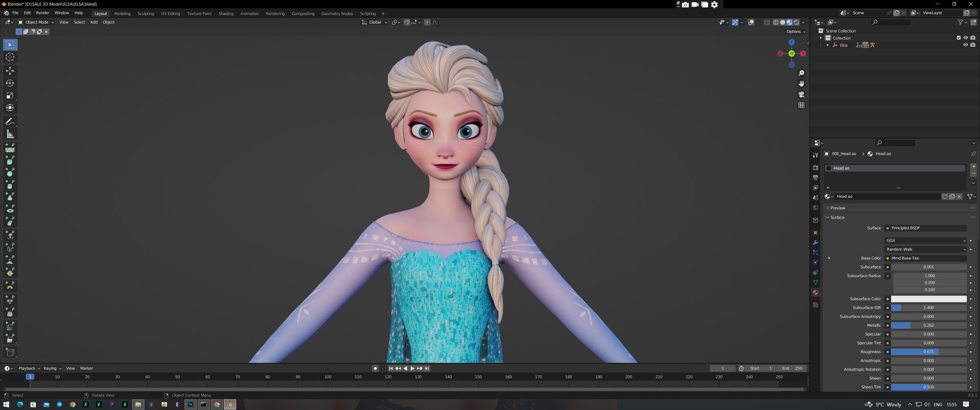This screenshot has width=980, height=410.
Task: Expand the Elsa item in Outliner
Action: [x=828, y=45]
